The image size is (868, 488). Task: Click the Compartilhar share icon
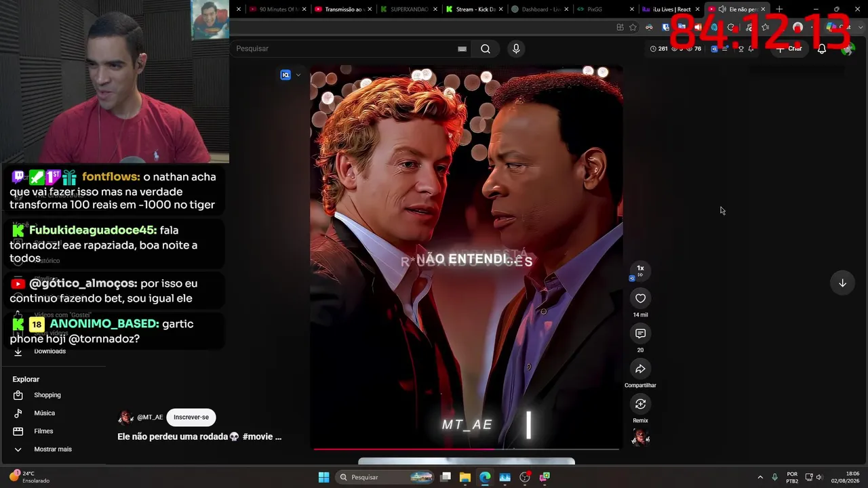click(640, 369)
